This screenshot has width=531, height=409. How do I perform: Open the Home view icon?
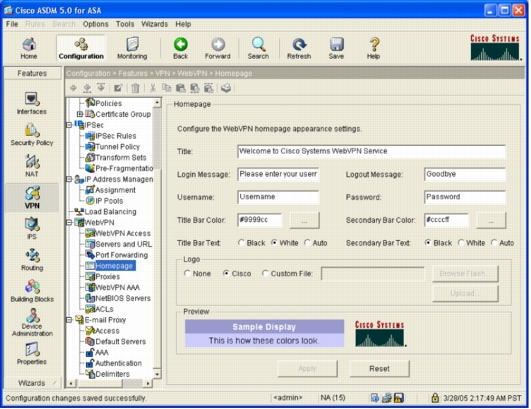click(29, 48)
